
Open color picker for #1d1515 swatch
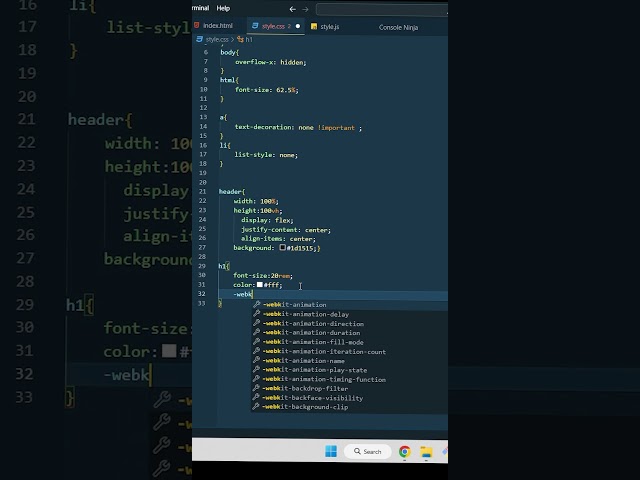[x=282, y=248]
